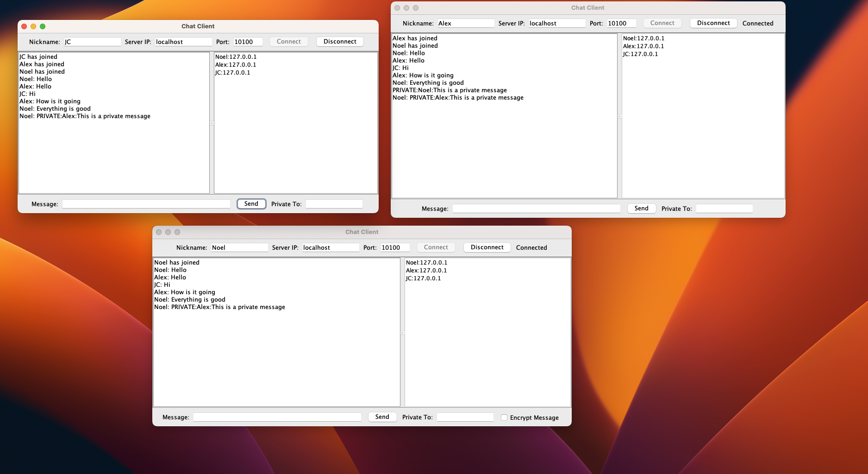Click the Message field in JC's window

tap(146, 204)
